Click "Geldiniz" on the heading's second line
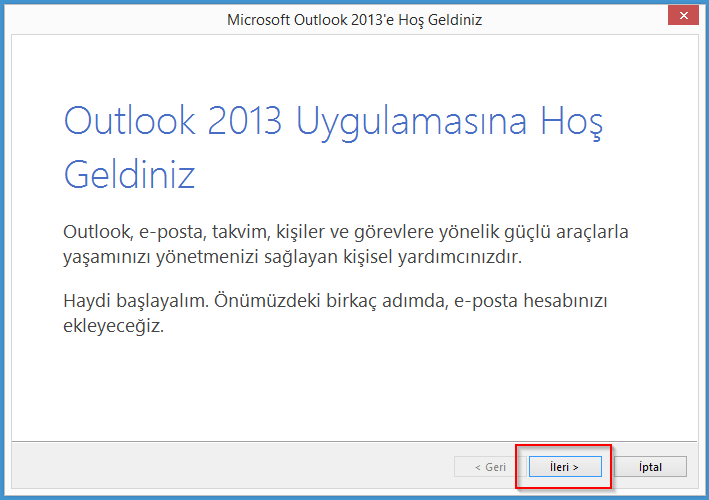Viewport: 709px width, 500px height. coord(129,174)
